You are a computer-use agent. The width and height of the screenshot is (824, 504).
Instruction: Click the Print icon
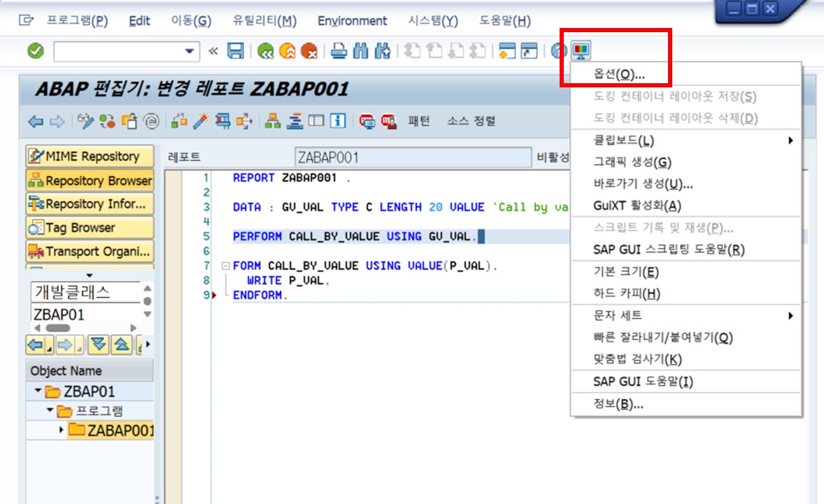pos(339,51)
